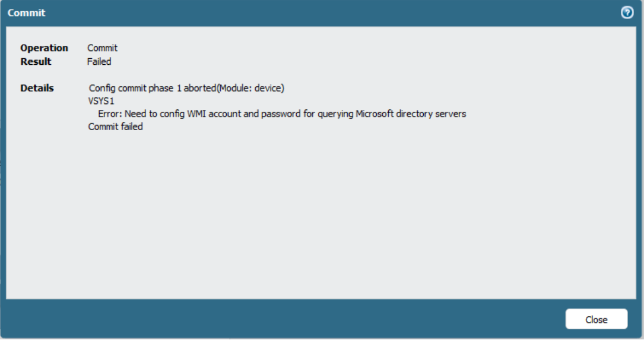Select the Result label
This screenshot has height=340, width=644.
[36, 62]
